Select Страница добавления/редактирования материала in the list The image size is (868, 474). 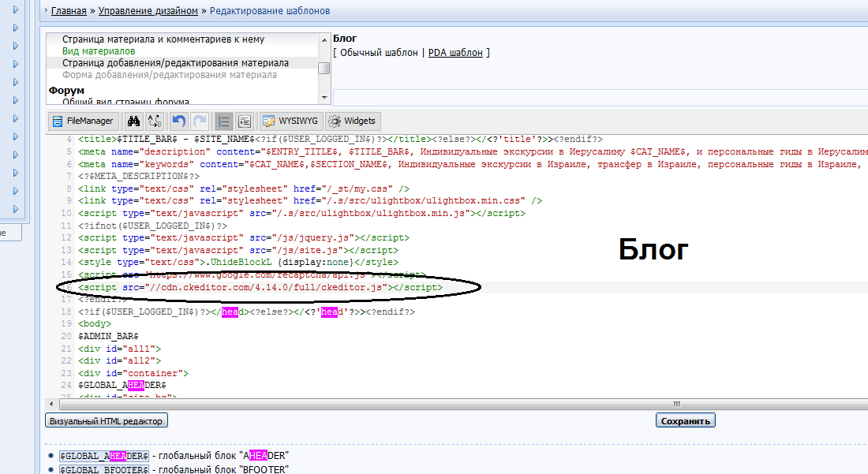[175, 63]
